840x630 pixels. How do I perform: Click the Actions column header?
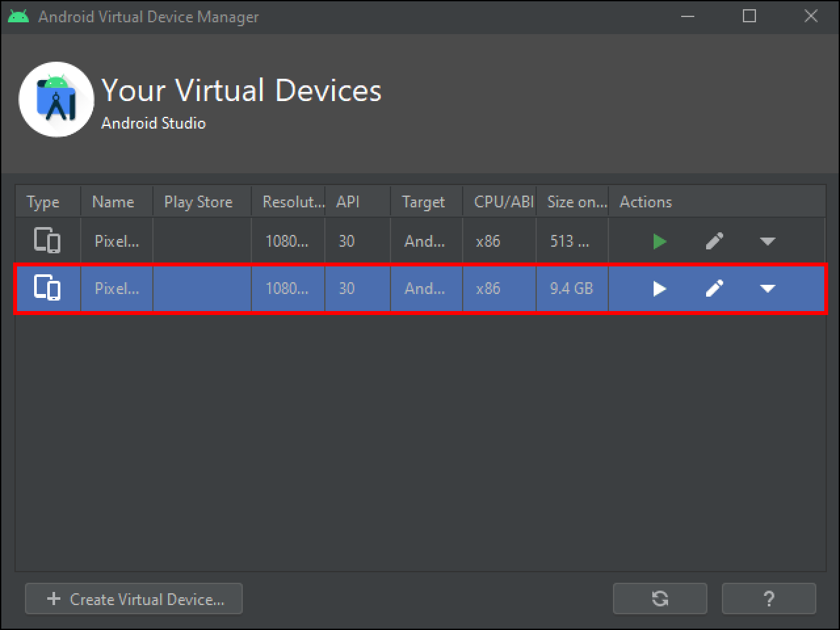645,201
